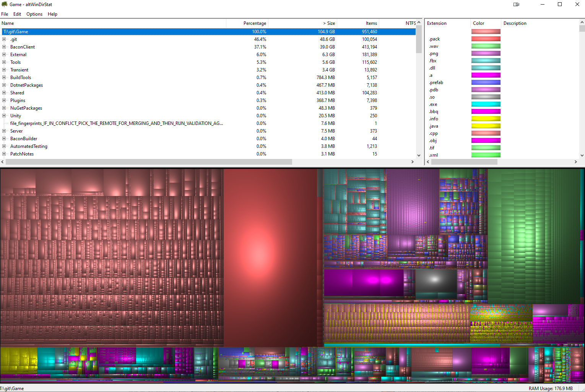
Task: Click the extension list scroll-right arrow
Action: (575, 162)
